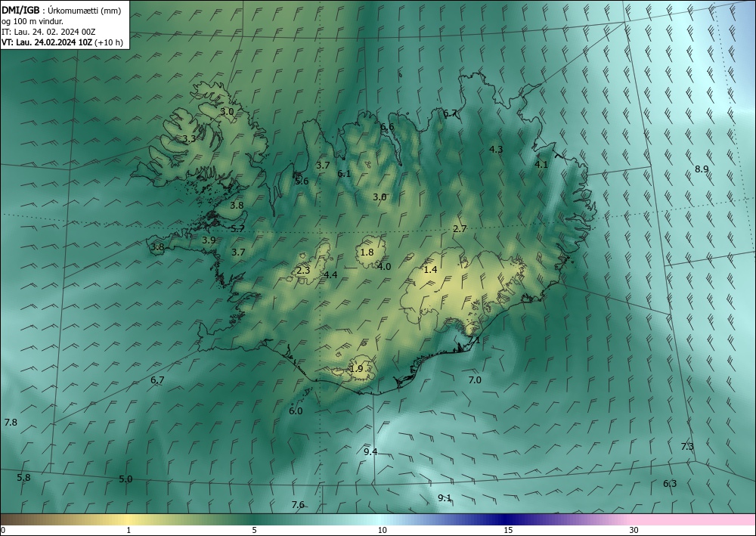Select the 7.3 value on the map
The image size is (756, 536).
[x=687, y=447]
